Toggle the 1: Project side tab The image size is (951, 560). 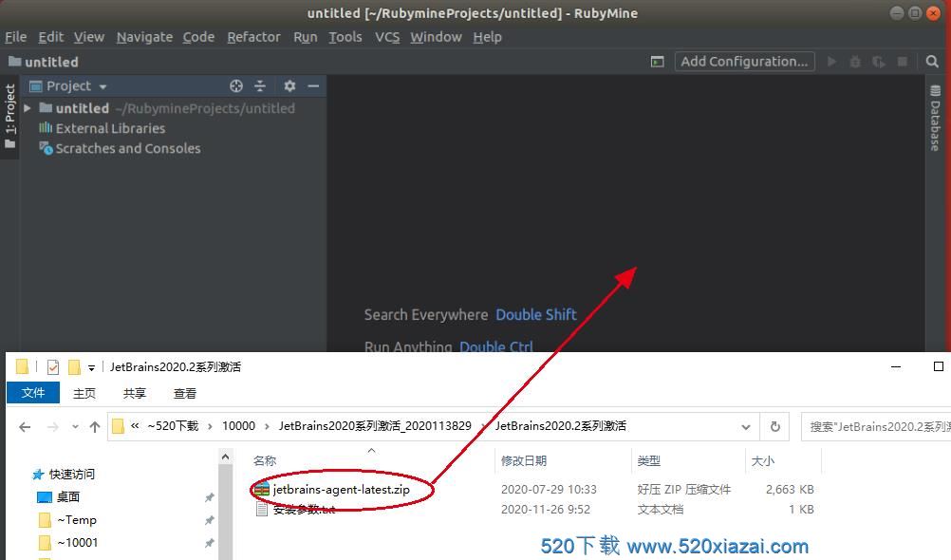click(x=9, y=117)
